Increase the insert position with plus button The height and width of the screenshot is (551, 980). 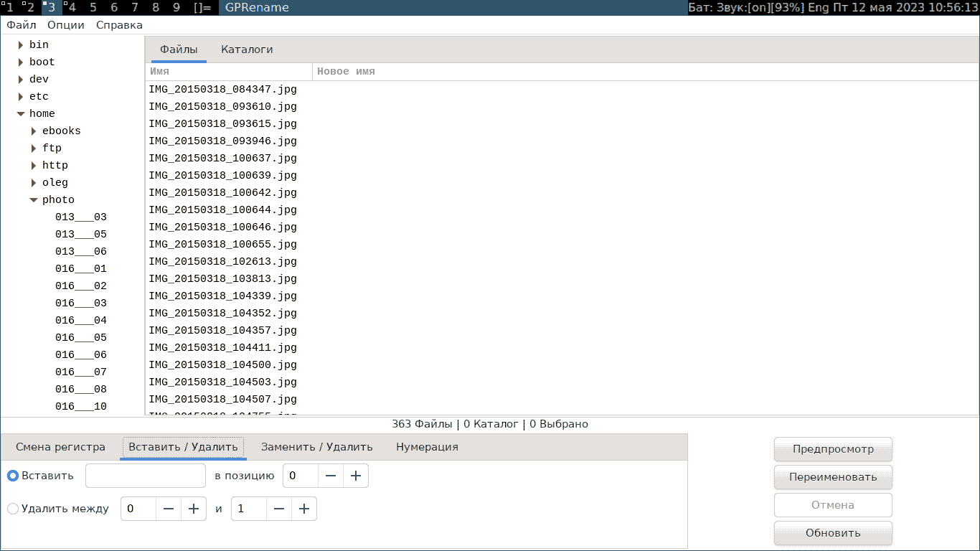tap(356, 476)
